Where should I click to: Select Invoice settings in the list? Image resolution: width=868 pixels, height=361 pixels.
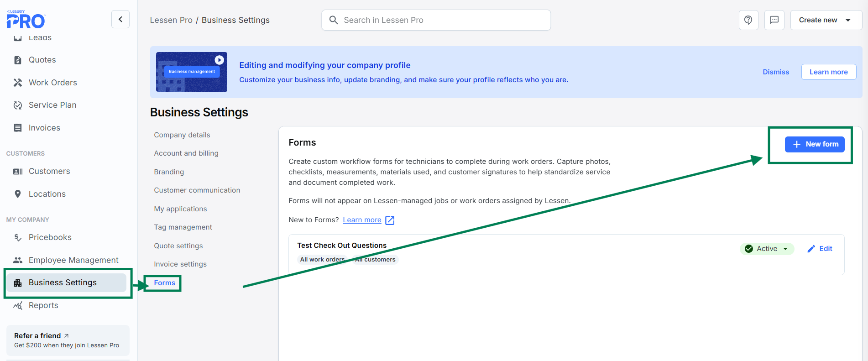(x=180, y=264)
